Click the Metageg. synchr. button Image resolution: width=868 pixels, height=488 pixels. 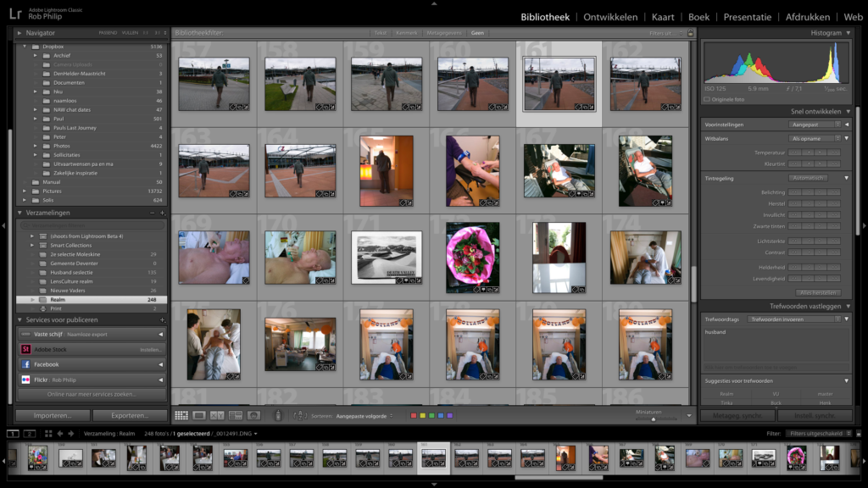click(x=737, y=415)
